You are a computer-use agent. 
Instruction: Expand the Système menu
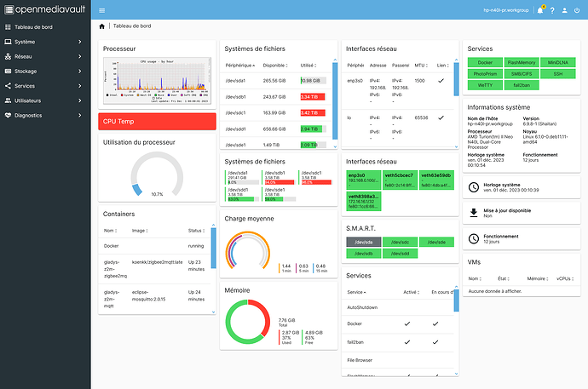click(44, 41)
